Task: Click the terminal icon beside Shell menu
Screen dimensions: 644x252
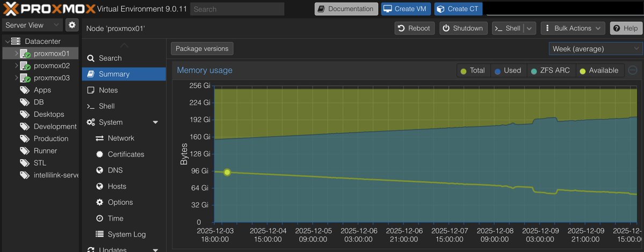Action: click(x=91, y=106)
